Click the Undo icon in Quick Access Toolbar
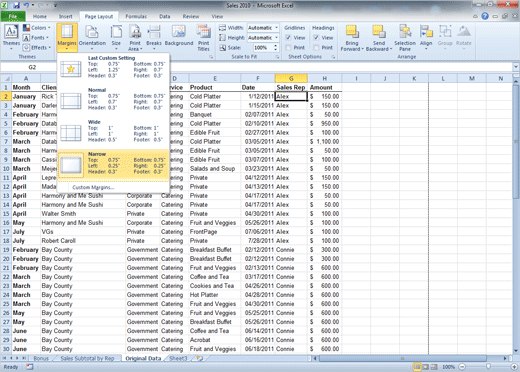Image resolution: width=520 pixels, height=372 pixels. pos(26,5)
